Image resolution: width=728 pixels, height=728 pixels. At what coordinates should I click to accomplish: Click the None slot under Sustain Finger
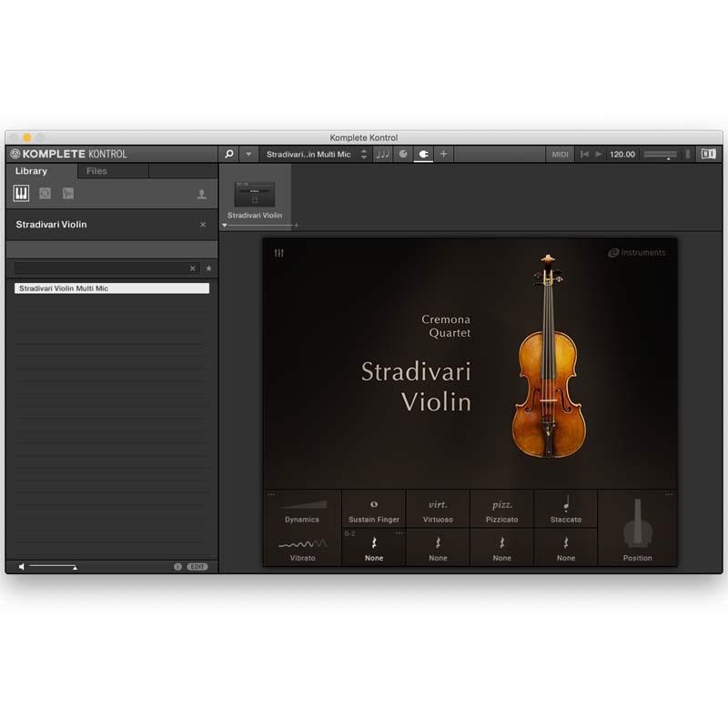tap(374, 548)
